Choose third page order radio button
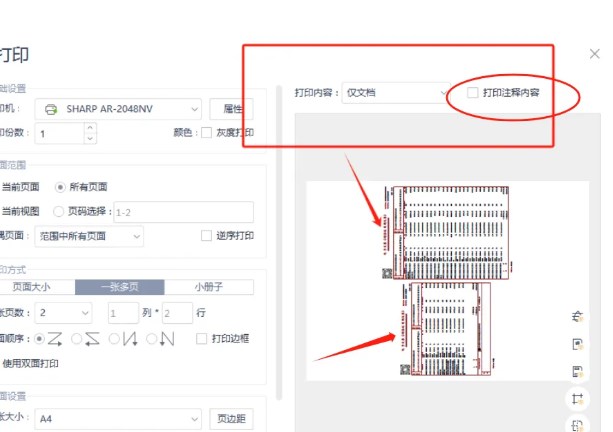The height and width of the screenshot is (432, 613). [114, 339]
